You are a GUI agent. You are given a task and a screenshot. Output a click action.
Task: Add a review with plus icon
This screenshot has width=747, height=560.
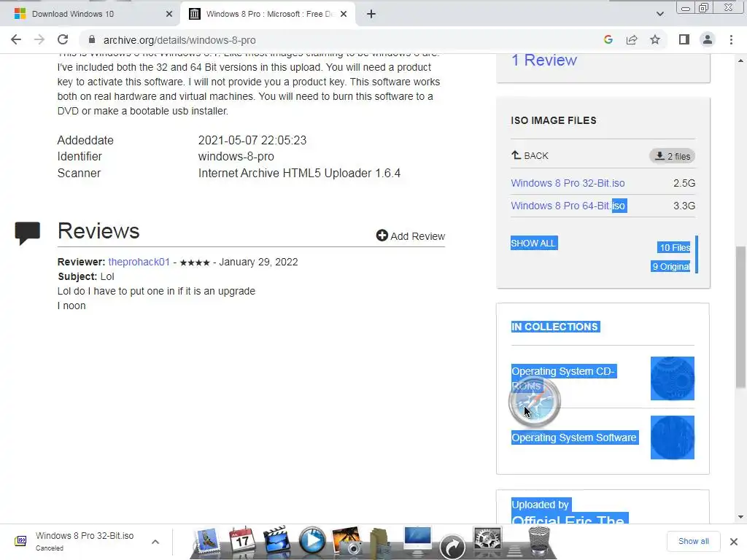tap(410, 236)
